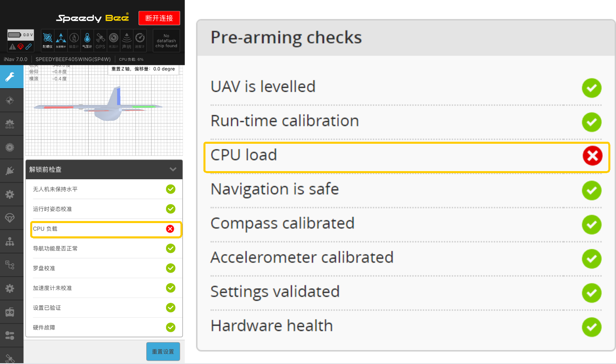This screenshot has height=364, width=616.
Task: Open the Ports plug tab in sidebar
Action: click(10, 171)
